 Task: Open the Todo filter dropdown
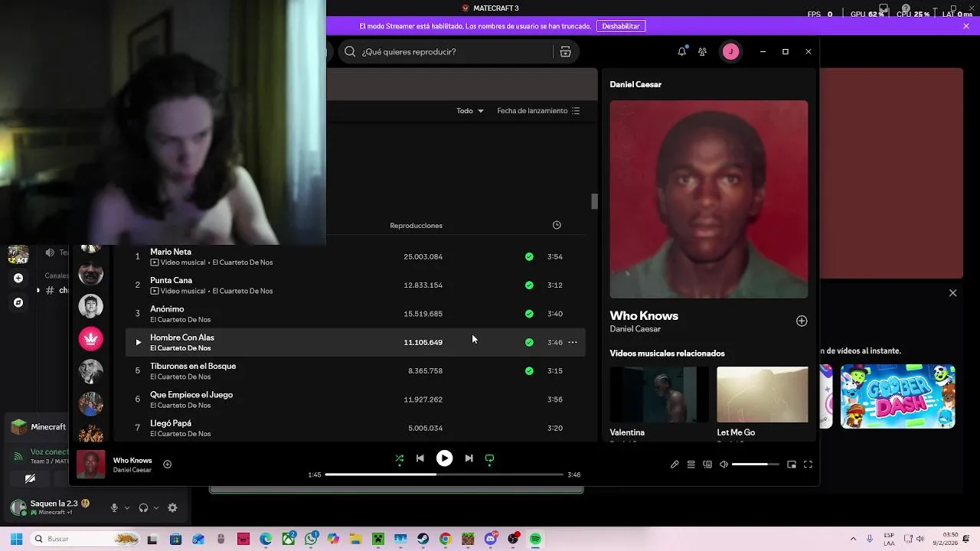(x=470, y=111)
